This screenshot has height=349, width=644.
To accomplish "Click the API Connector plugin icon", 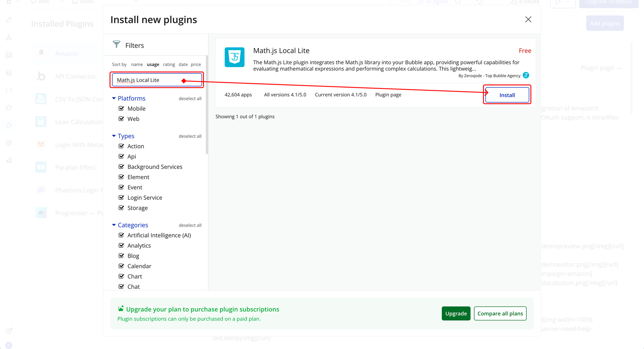I will point(41,76).
